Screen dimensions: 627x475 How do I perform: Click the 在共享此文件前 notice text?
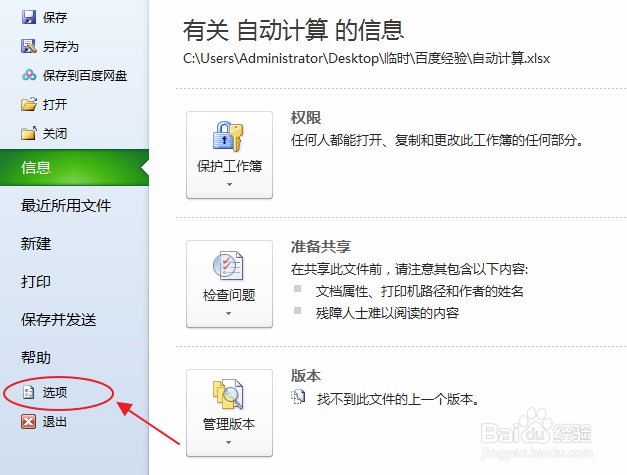409,269
